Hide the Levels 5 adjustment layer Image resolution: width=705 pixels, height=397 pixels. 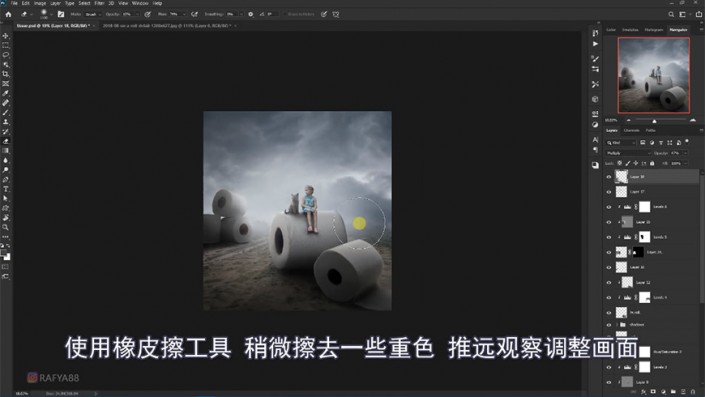[609, 237]
